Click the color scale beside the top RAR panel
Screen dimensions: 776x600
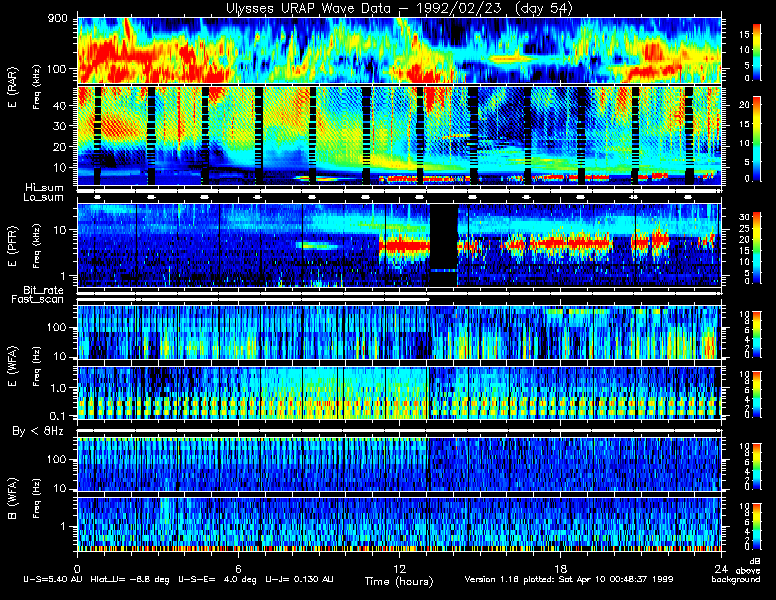(x=756, y=52)
